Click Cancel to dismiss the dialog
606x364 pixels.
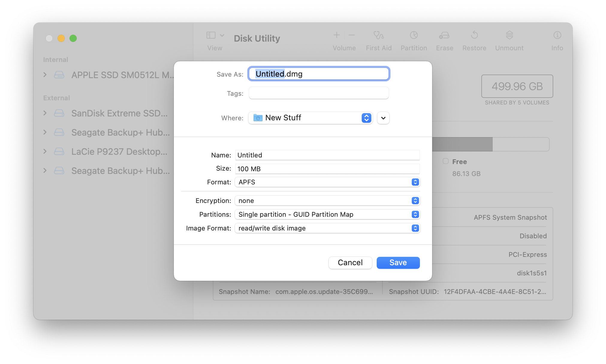point(350,263)
